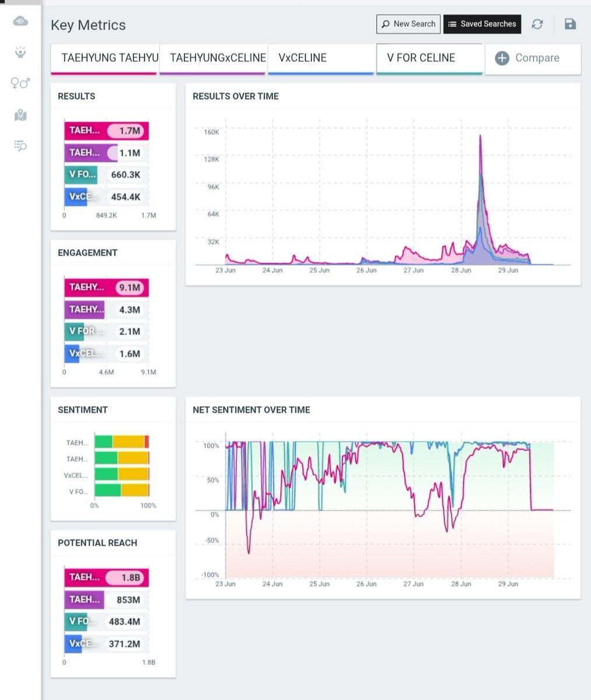Click the VxCEL... sentiment bar row
This screenshot has height=700, width=591.
(x=122, y=474)
